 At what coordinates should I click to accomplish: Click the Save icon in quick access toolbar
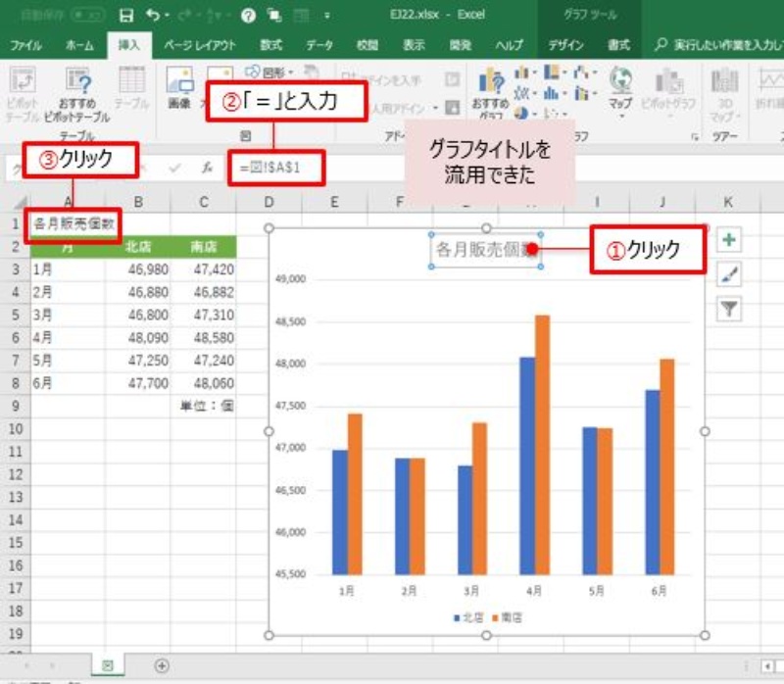[125, 16]
